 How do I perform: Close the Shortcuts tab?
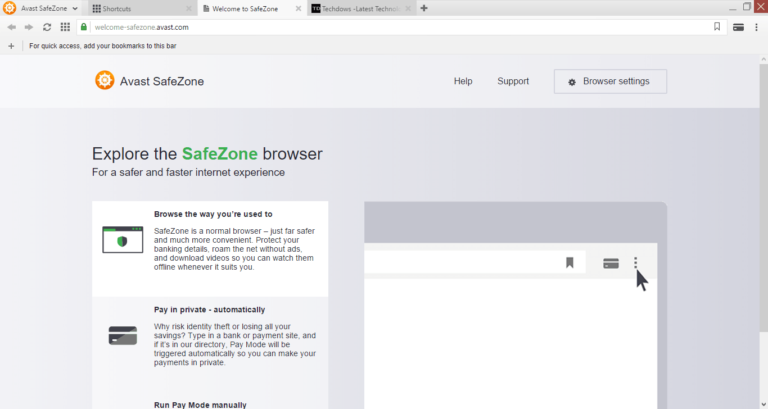(x=189, y=8)
